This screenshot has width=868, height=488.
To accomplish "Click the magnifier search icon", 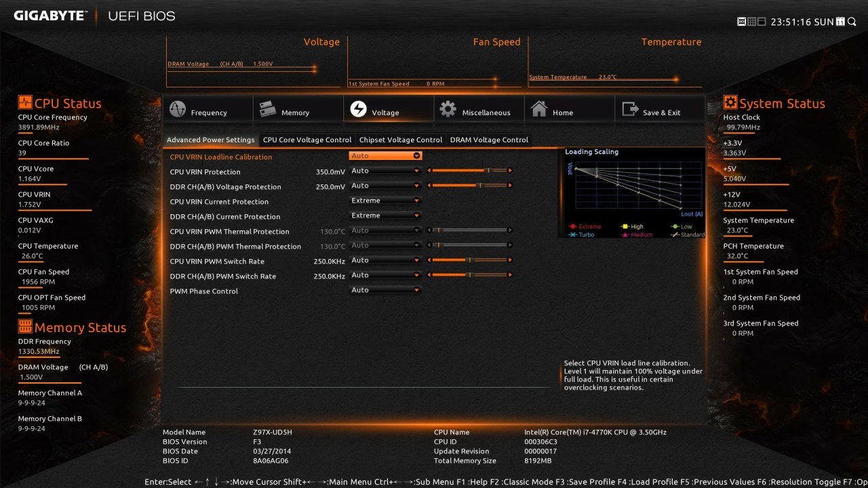I will point(851,22).
